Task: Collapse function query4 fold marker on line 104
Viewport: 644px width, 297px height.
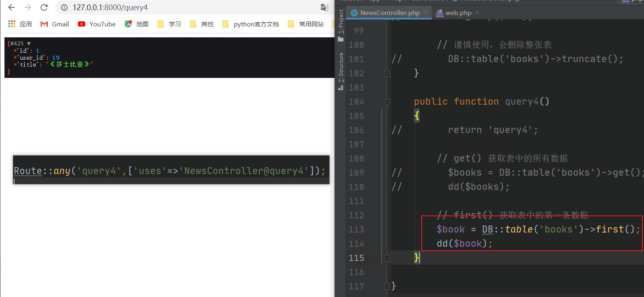Action: 387,102
